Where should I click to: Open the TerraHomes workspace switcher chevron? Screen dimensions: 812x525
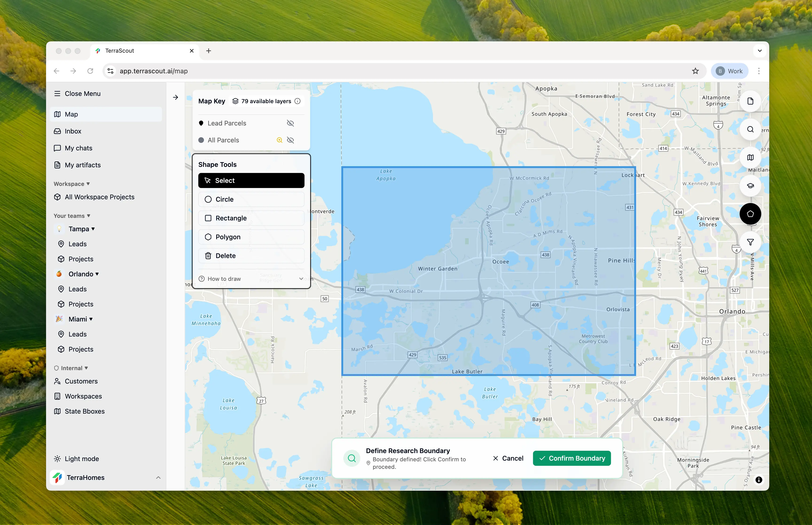point(158,477)
